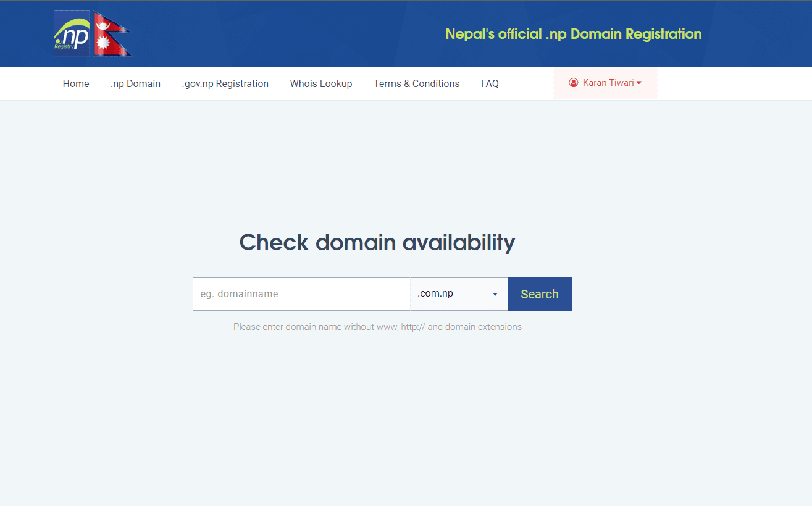Click the helper text below the search box
Viewport: 812px width, 506px height.
point(377,327)
